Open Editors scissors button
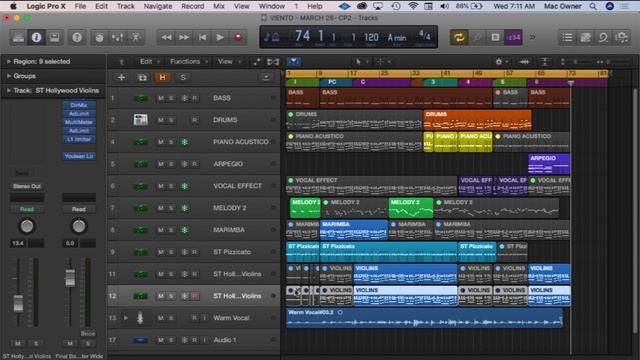Viewport: 640px width, 360px height. pos(136,38)
